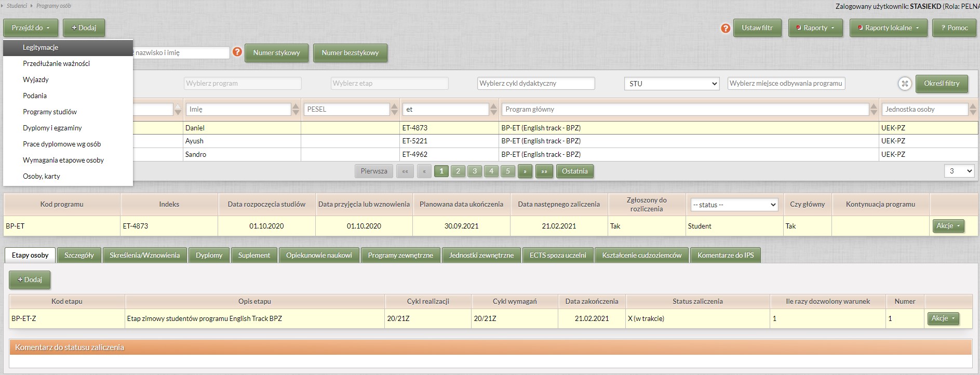Go to first page using « « button

pos(405,171)
